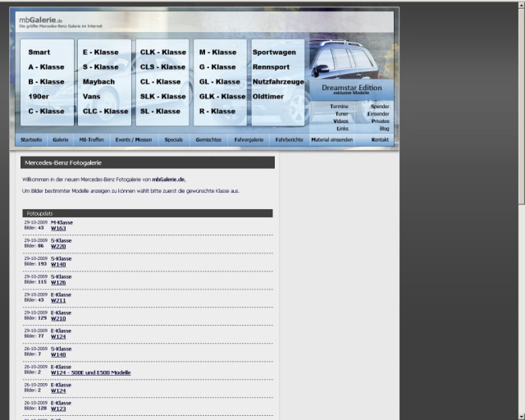The width and height of the screenshot is (525, 420).
Task: Open the Einsender link
Action: coord(378,114)
